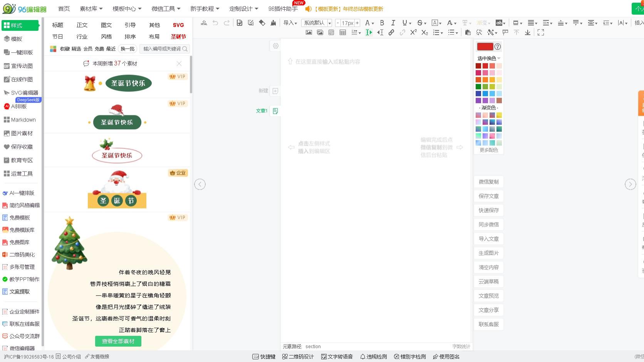
Task: Click the 微信复制 button
Action: click(488, 182)
